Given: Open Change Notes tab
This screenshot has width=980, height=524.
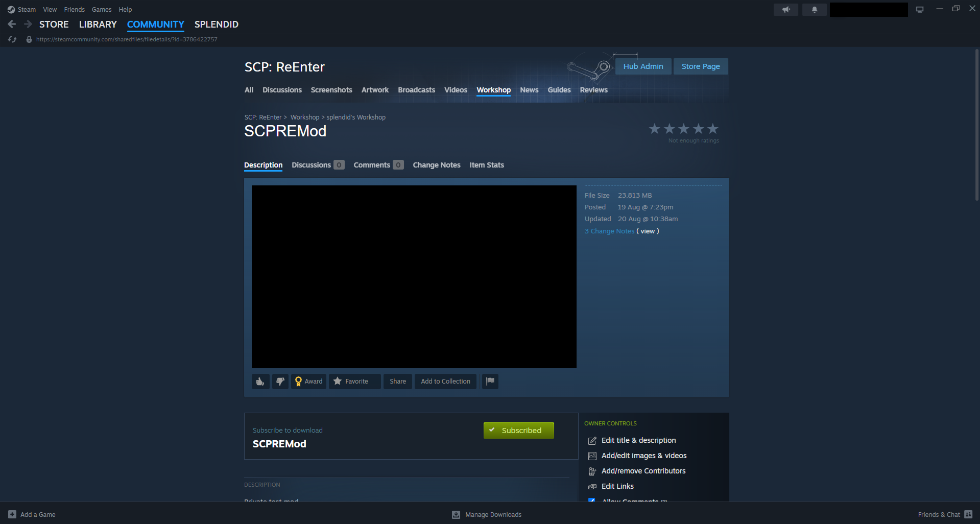Looking at the screenshot, I should click(x=437, y=165).
